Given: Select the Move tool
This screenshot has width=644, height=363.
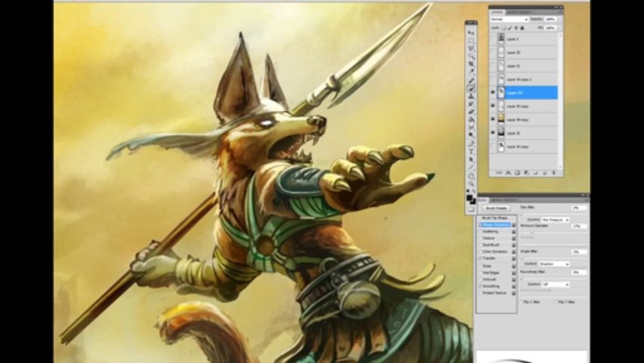Looking at the screenshot, I should [x=471, y=33].
